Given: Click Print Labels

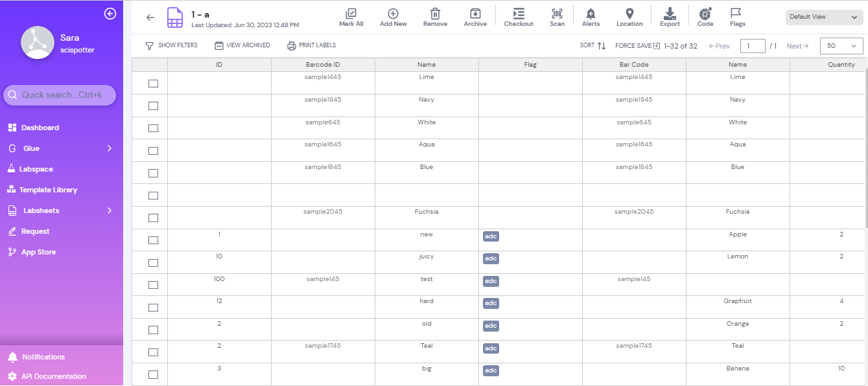Looking at the screenshot, I should [311, 45].
